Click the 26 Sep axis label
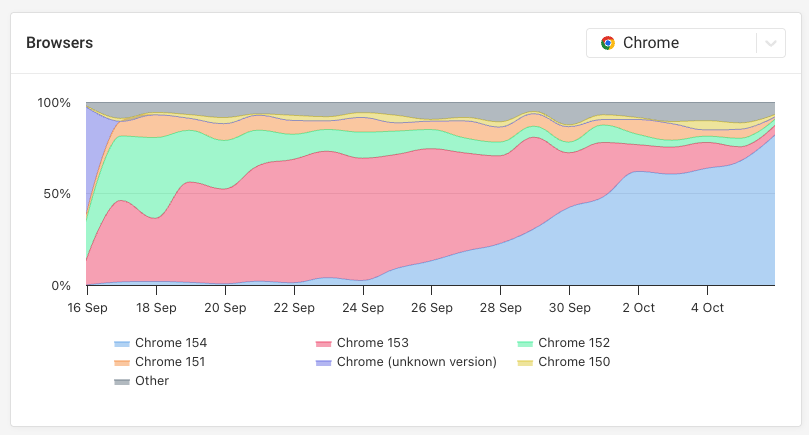The width and height of the screenshot is (809, 435). pos(432,308)
